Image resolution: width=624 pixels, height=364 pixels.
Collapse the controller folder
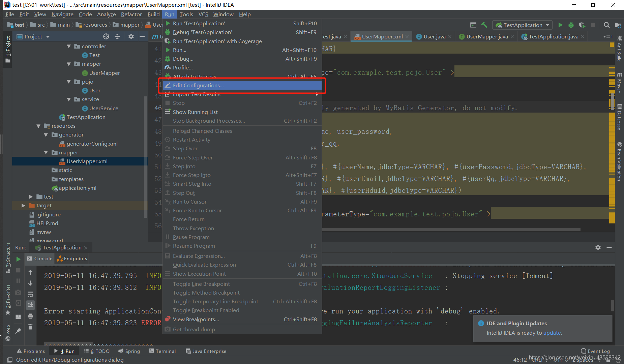coord(69,47)
